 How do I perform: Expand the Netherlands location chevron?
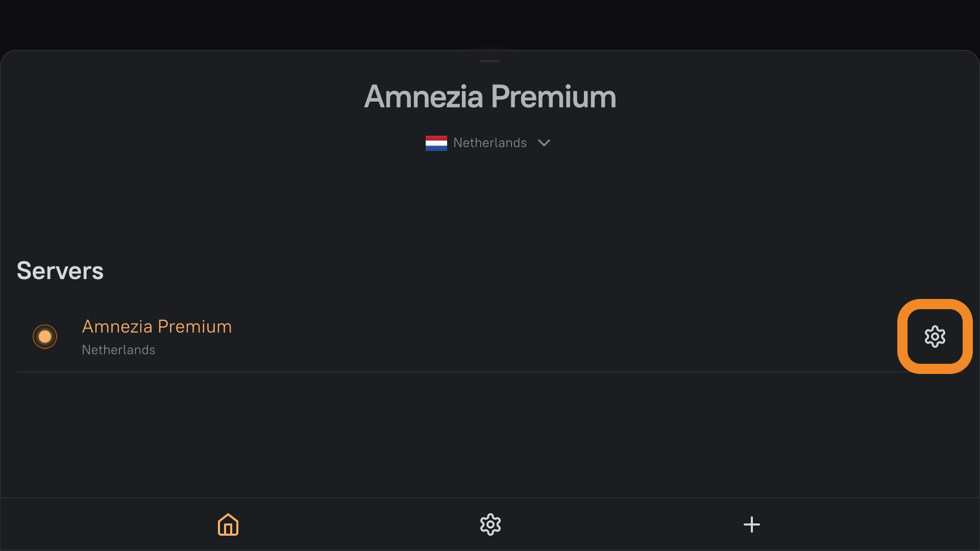tap(544, 143)
